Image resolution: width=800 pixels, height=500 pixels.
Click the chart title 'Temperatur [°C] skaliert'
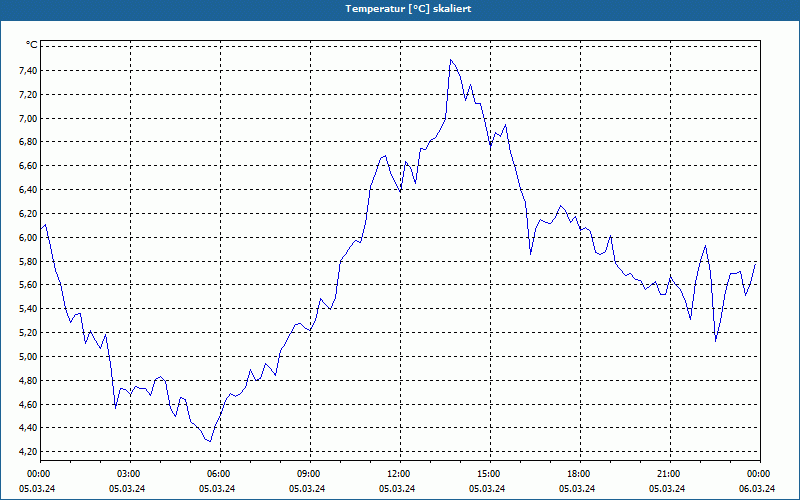408,9
